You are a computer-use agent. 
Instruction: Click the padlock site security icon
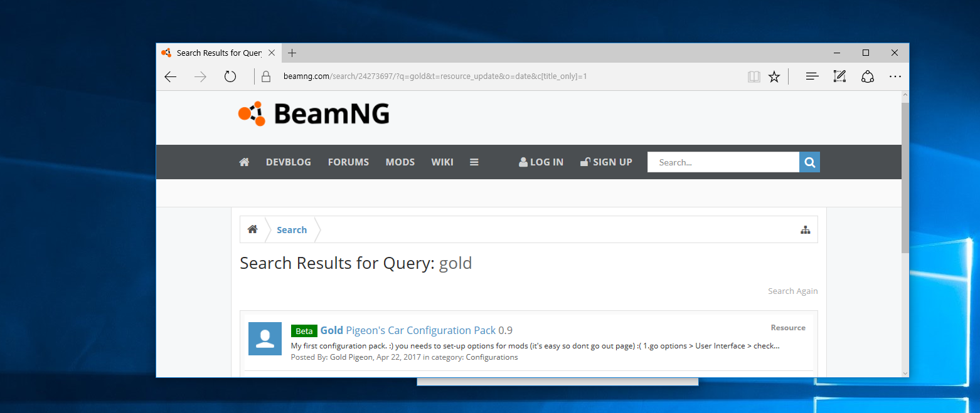(x=266, y=76)
